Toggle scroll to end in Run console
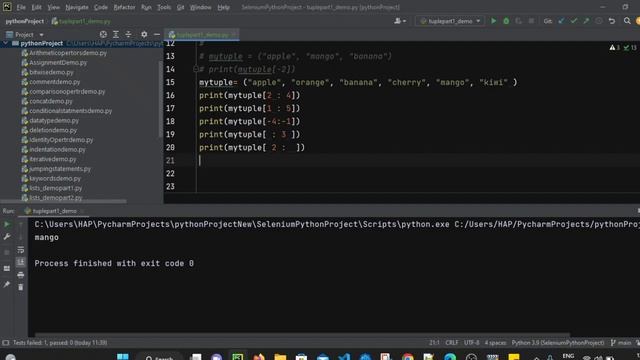Image resolution: width=640 pixels, height=360 pixels. pyautogui.click(x=20, y=262)
